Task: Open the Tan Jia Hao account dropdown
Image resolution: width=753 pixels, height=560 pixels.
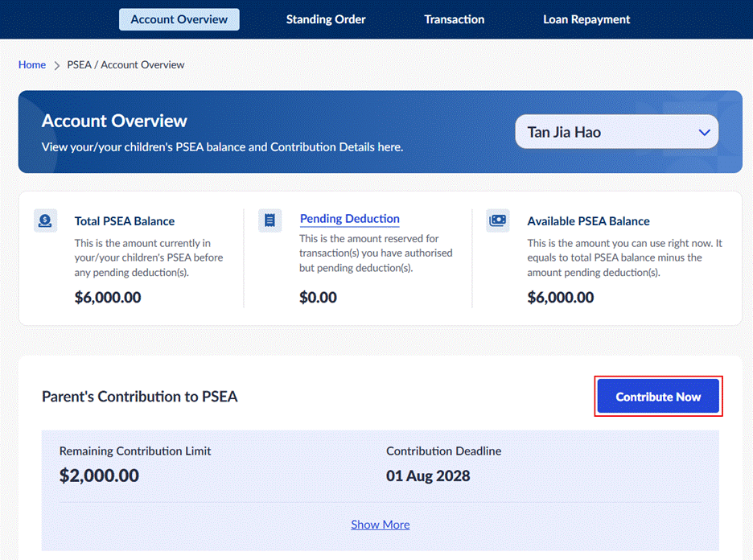Action: (616, 132)
